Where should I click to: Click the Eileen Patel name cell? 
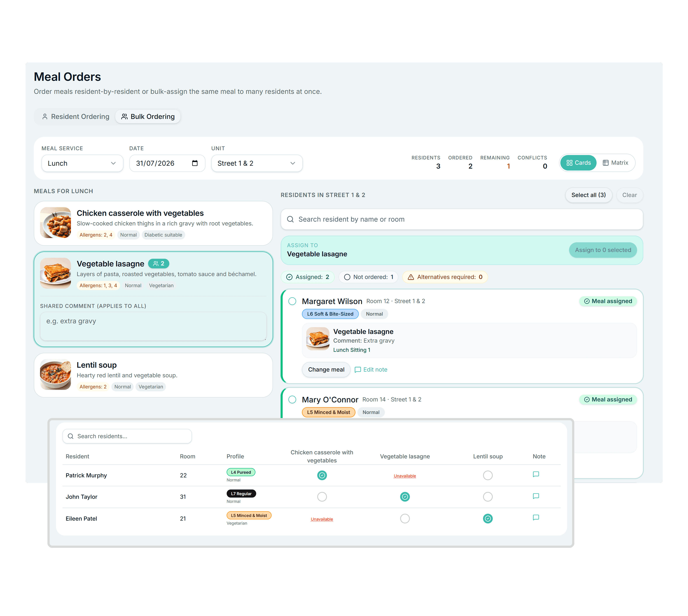point(81,519)
